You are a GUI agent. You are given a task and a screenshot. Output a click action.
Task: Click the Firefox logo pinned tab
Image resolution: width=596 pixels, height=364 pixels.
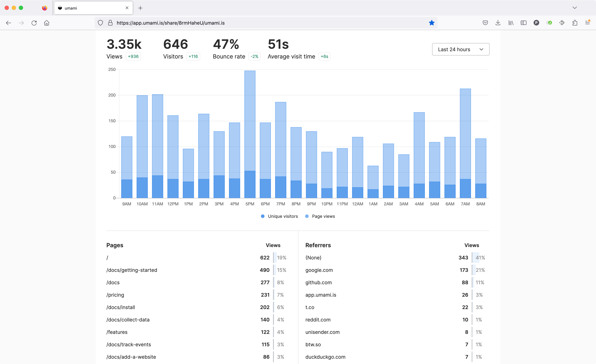coord(45,8)
